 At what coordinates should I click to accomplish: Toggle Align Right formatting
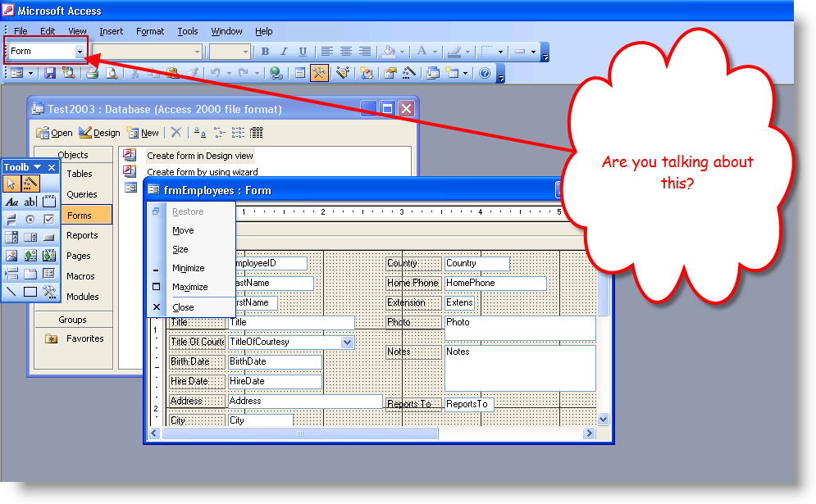[x=365, y=52]
